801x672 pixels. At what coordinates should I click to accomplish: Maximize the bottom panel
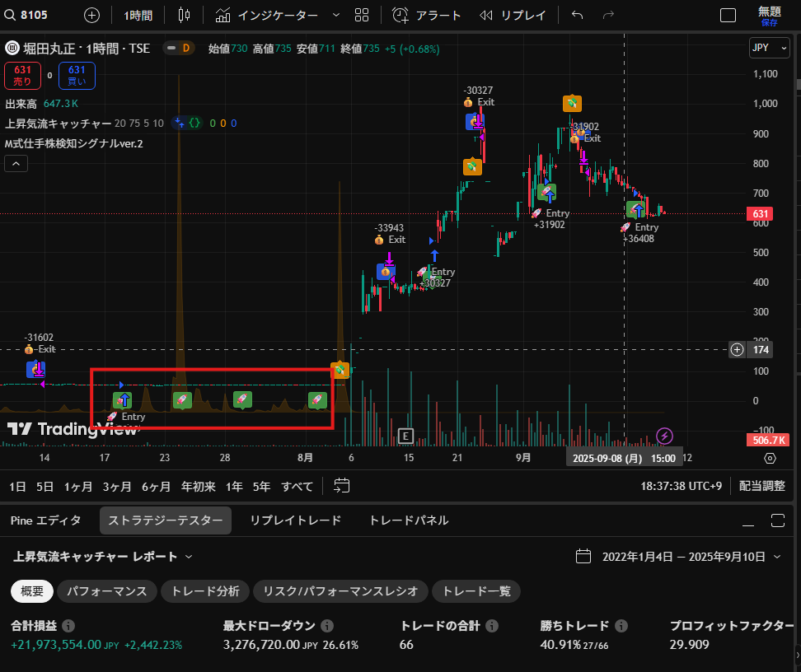[777, 520]
